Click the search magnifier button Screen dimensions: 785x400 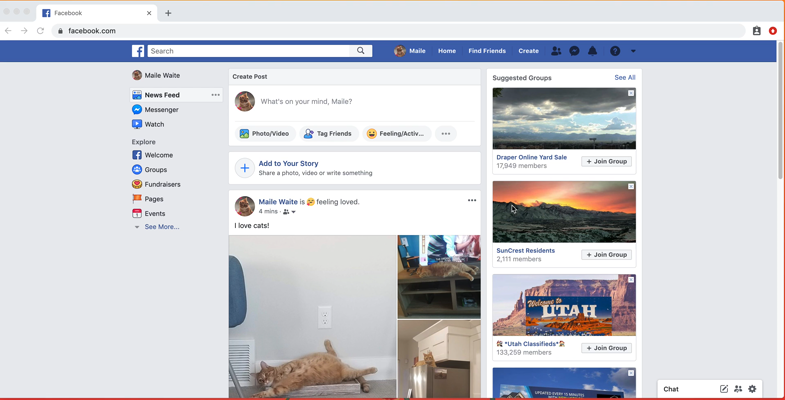coord(361,51)
